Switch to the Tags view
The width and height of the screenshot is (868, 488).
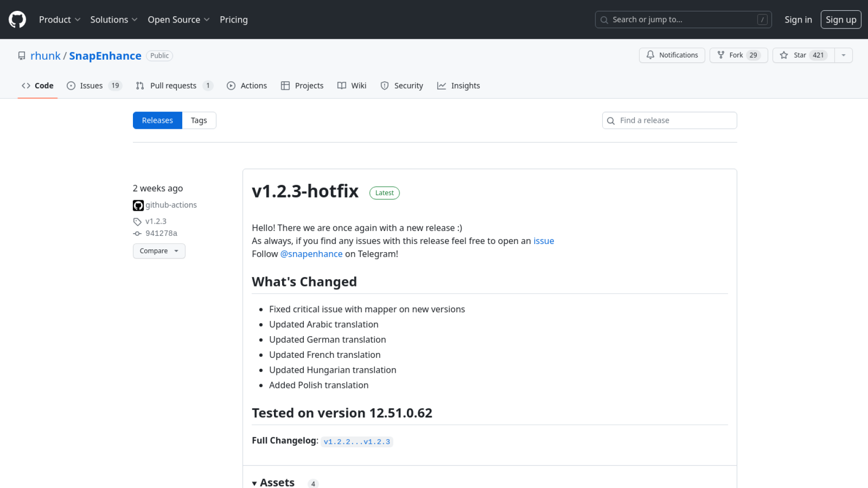coord(198,121)
